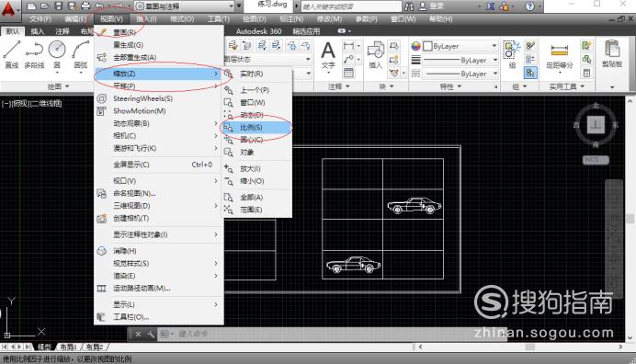
Task: Click the table icon in annotation panel
Action: (348, 73)
